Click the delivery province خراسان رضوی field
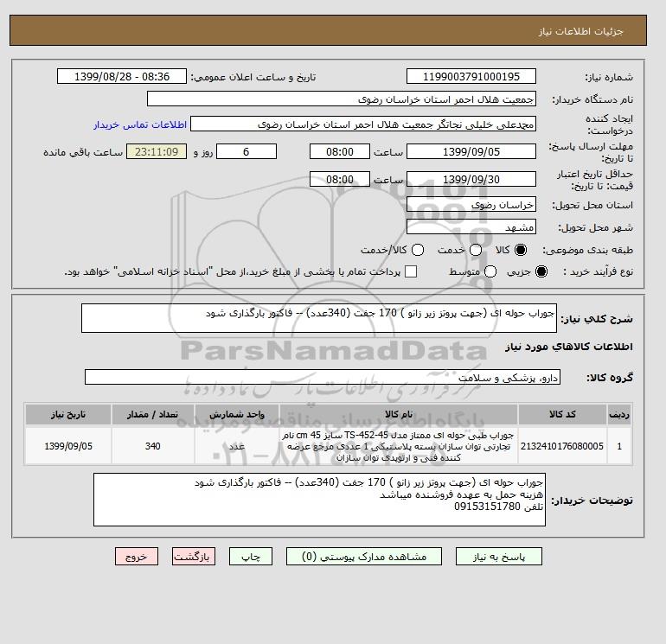Image resolution: width=666 pixels, height=644 pixels. tap(471, 205)
